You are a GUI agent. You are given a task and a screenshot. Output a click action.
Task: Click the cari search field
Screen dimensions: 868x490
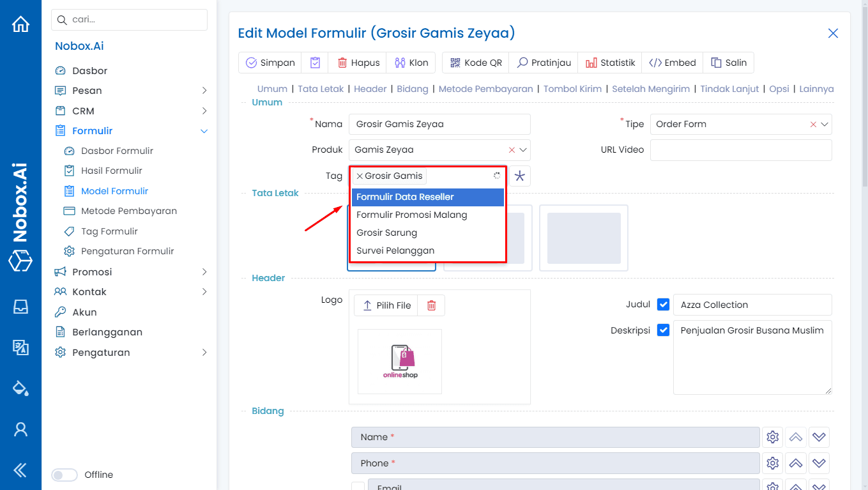(x=129, y=20)
